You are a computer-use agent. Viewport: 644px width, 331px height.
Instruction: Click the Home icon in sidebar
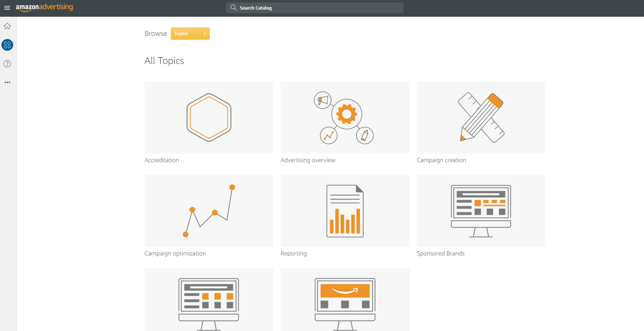(x=7, y=26)
